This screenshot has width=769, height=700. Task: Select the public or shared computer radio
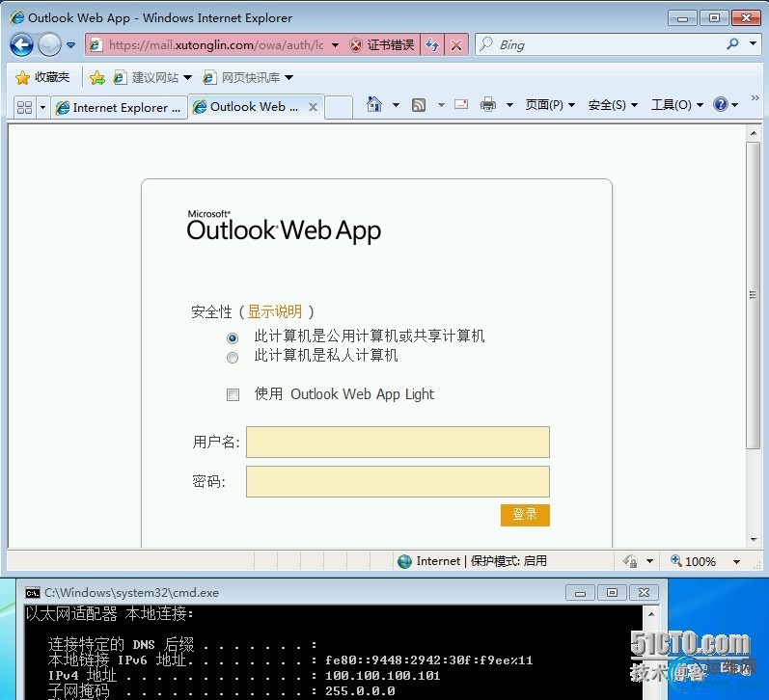[233, 337]
